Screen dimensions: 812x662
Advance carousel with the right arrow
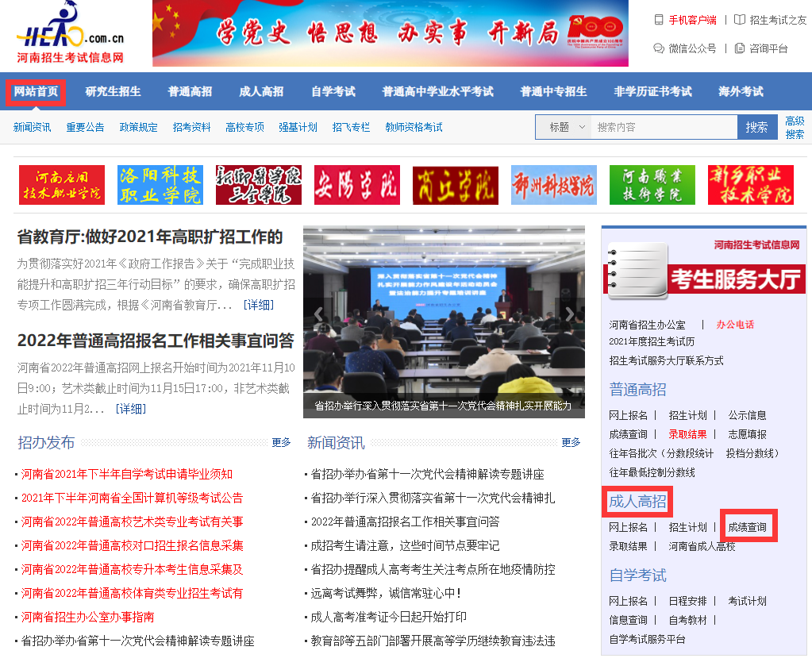[x=569, y=314]
